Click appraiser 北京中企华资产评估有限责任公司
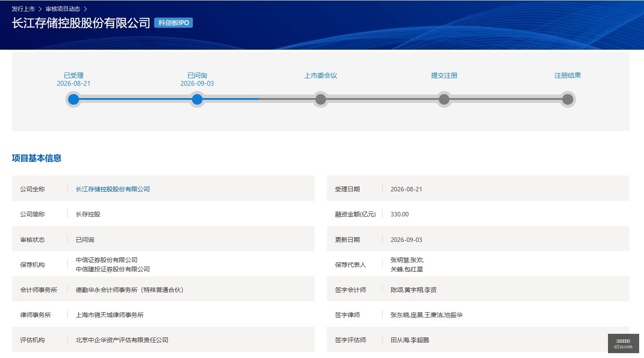 [x=122, y=340]
